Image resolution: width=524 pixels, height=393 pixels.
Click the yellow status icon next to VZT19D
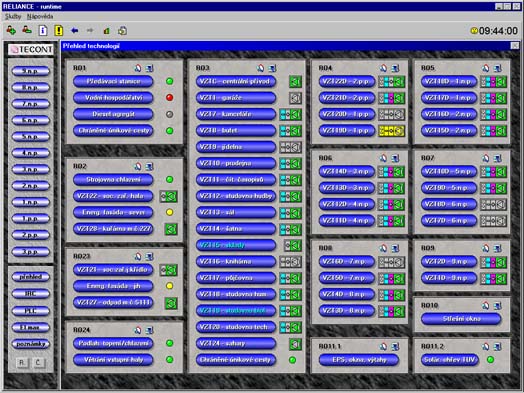point(391,131)
